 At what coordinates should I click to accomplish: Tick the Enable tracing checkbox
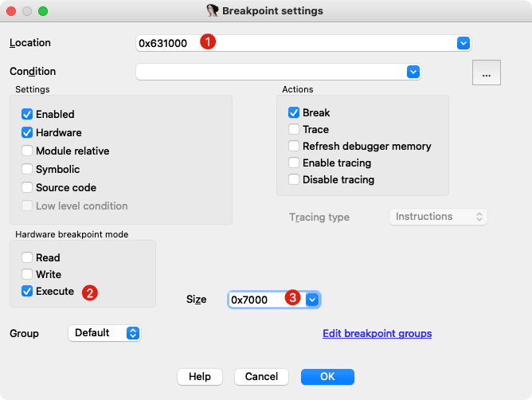(x=294, y=163)
